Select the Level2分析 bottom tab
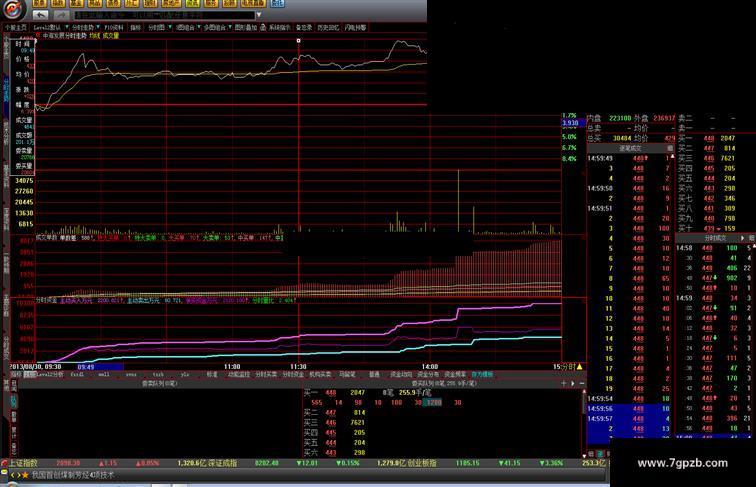Image resolution: width=756 pixels, height=487 pixels. tap(50, 374)
